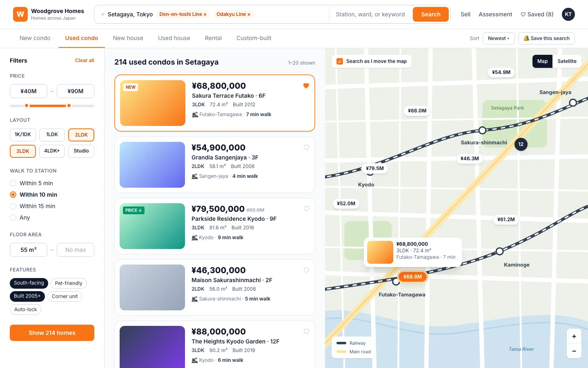The image size is (588, 368).
Task: Click the ¥88.0M map price marker
Action: pos(417,110)
